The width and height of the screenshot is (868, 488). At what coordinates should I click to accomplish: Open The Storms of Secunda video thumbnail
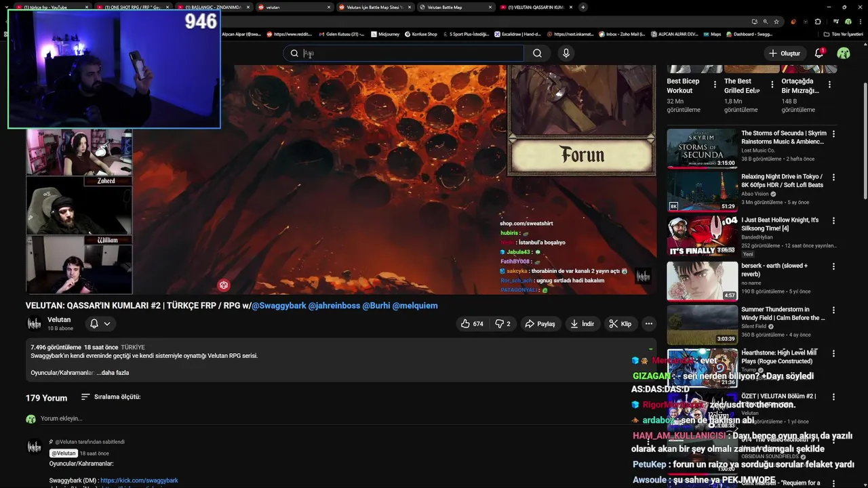(702, 148)
